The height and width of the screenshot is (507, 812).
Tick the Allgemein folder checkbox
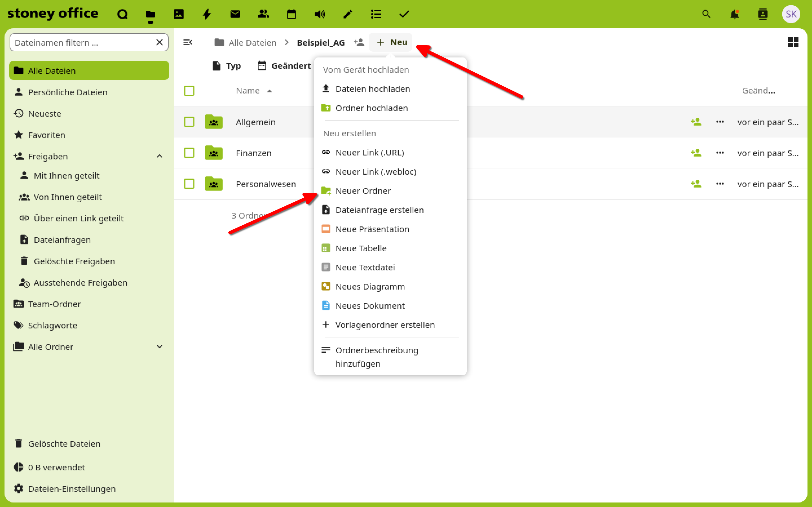pyautogui.click(x=189, y=122)
